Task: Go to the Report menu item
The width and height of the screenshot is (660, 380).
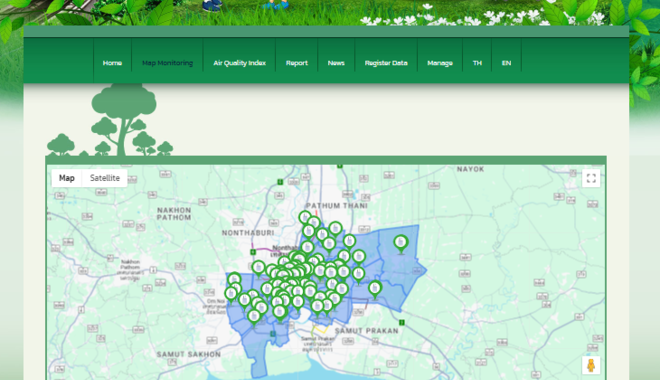Action: (x=297, y=63)
